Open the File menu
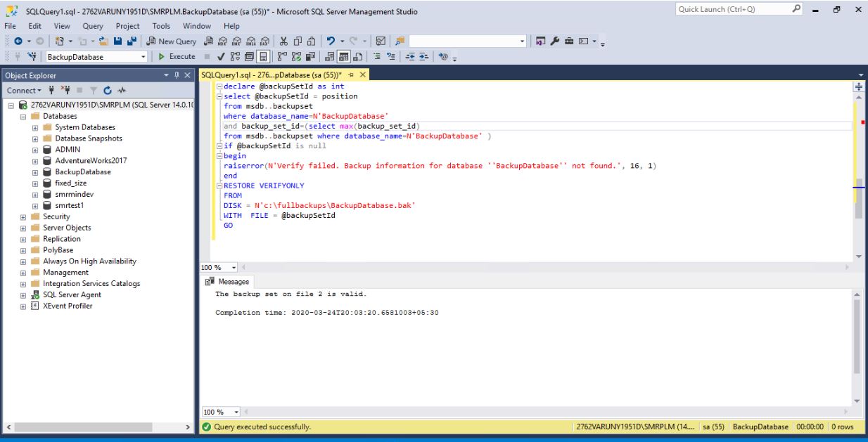 11,26
